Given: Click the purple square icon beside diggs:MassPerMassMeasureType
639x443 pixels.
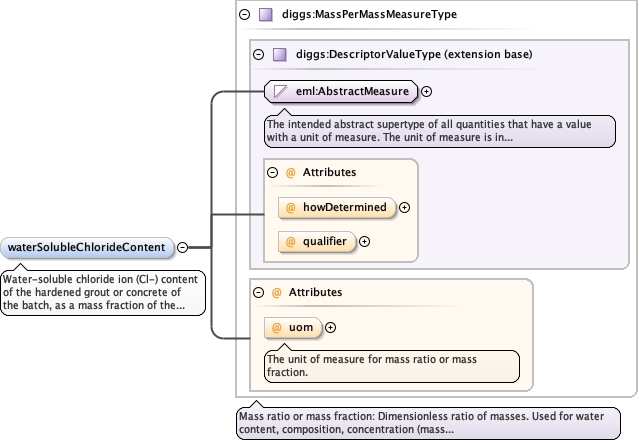Looking at the screenshot, I should click(x=266, y=15).
